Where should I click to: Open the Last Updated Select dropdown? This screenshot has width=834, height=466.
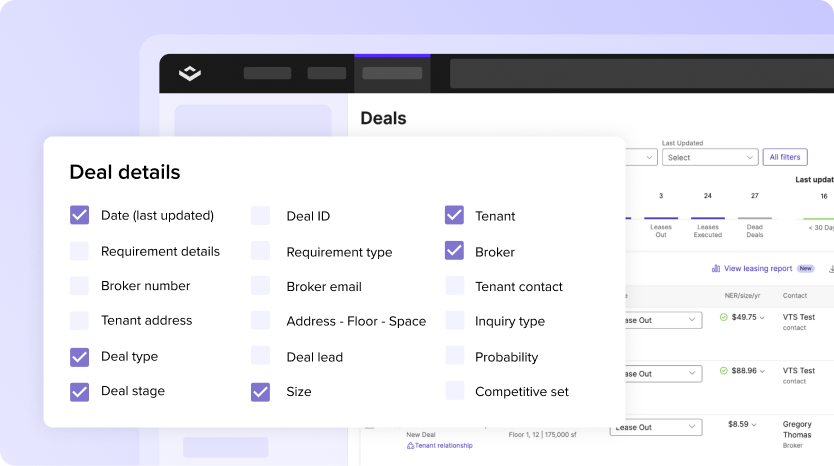pos(709,157)
